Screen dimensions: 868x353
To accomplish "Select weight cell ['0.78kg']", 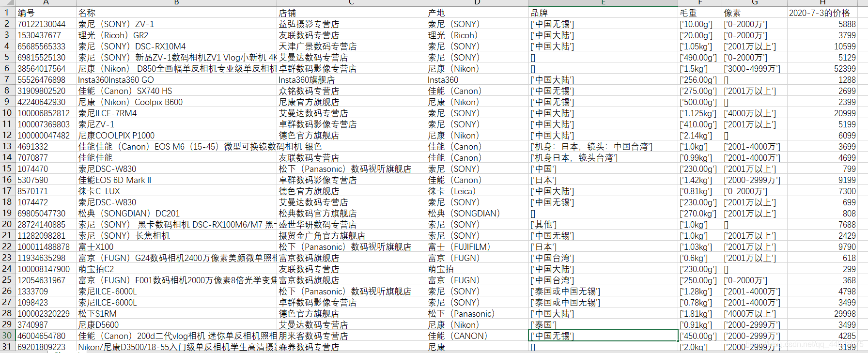I will click(x=700, y=302).
